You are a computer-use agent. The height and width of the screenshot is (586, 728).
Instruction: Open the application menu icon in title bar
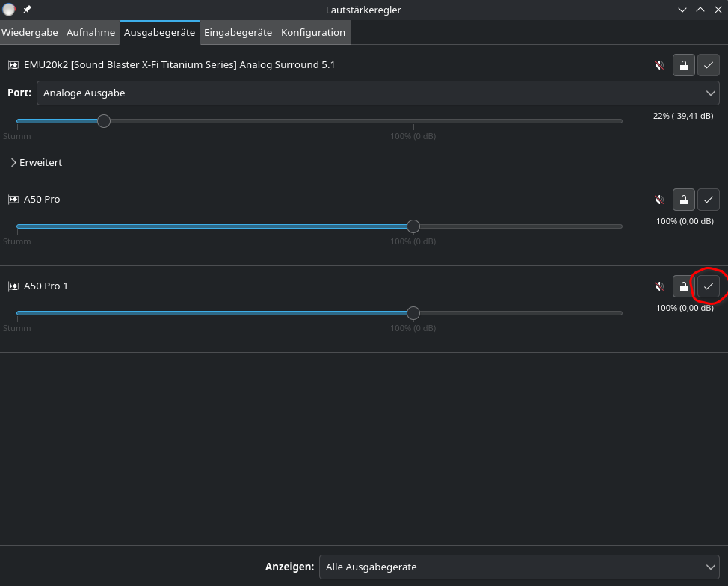[9, 10]
